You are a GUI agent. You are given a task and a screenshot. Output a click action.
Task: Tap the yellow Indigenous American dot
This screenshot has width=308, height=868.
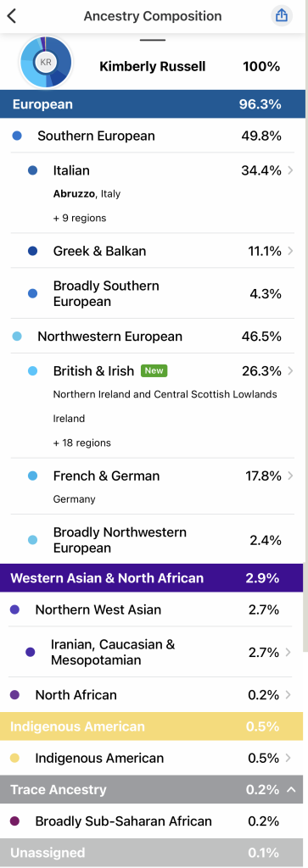tap(15, 758)
